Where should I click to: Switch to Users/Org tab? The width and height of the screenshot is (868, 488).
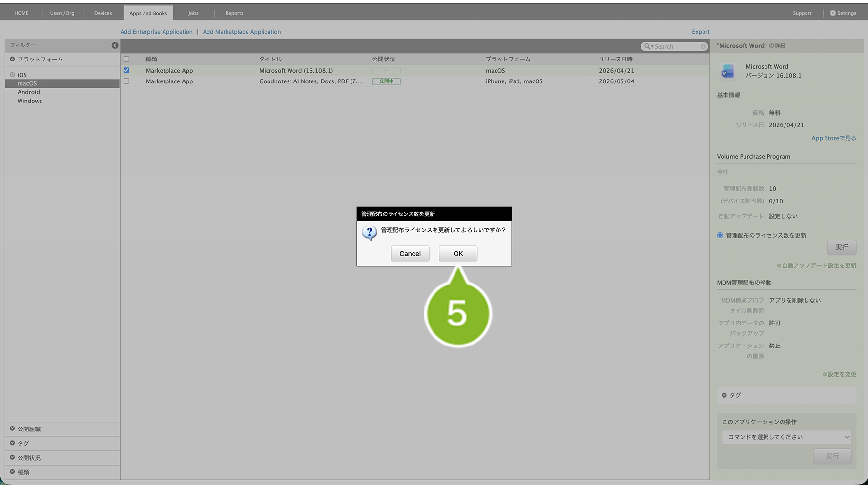[x=62, y=13]
